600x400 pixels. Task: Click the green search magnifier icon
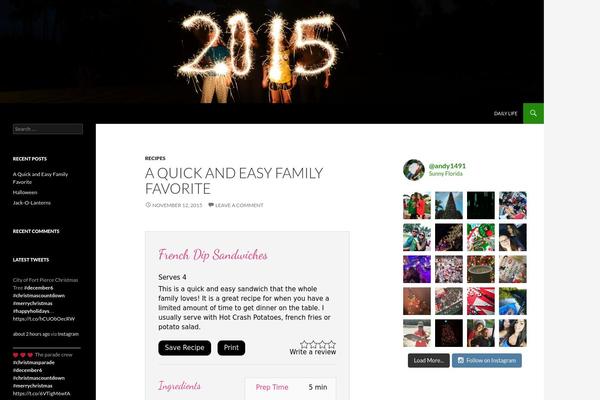533,113
